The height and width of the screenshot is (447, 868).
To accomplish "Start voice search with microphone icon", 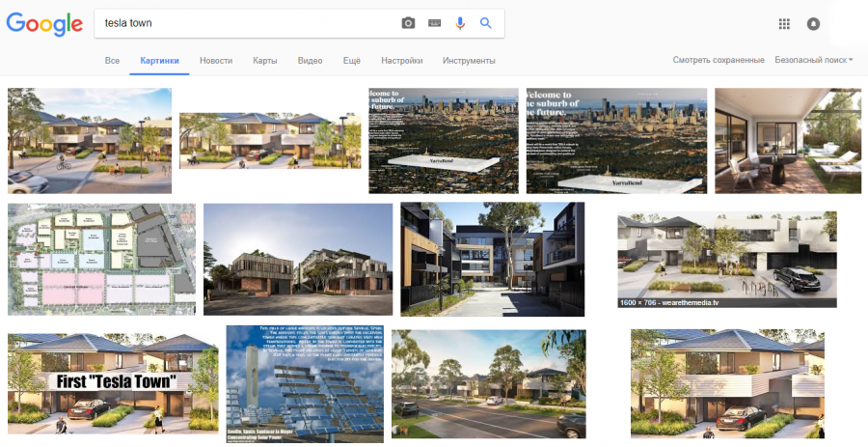I will pyautogui.click(x=460, y=23).
